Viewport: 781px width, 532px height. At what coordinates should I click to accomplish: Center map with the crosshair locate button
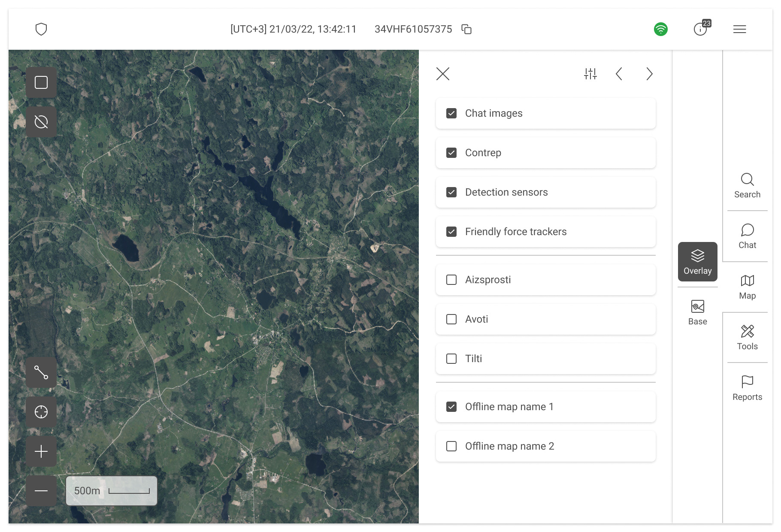[41, 412]
